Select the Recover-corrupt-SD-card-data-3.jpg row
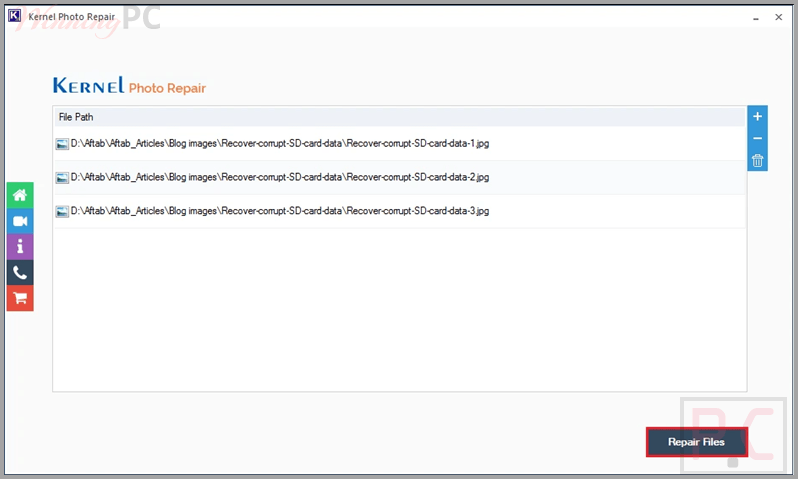Image resolution: width=798 pixels, height=479 pixels. [400, 211]
